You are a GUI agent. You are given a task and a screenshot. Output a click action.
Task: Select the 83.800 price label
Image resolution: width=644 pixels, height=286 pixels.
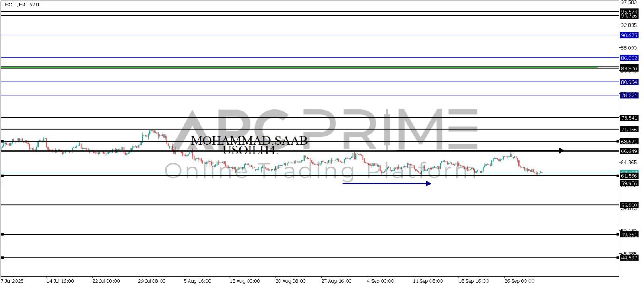pyautogui.click(x=629, y=69)
